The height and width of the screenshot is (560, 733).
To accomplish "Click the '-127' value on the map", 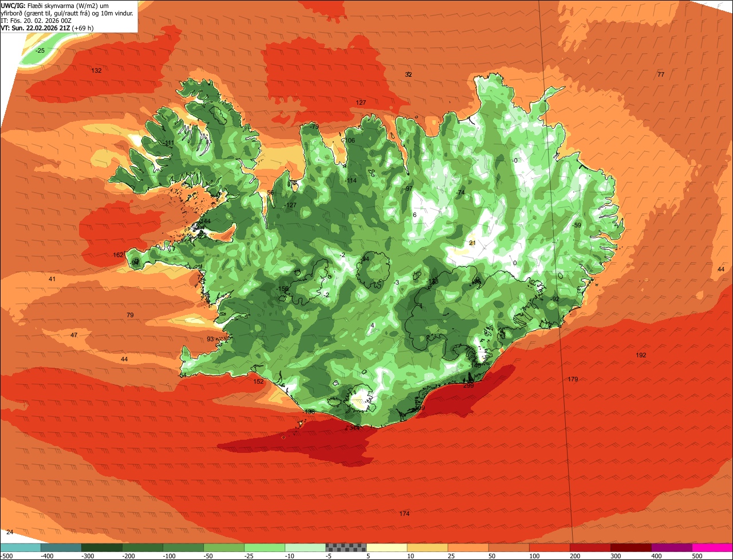I will coord(291,206).
